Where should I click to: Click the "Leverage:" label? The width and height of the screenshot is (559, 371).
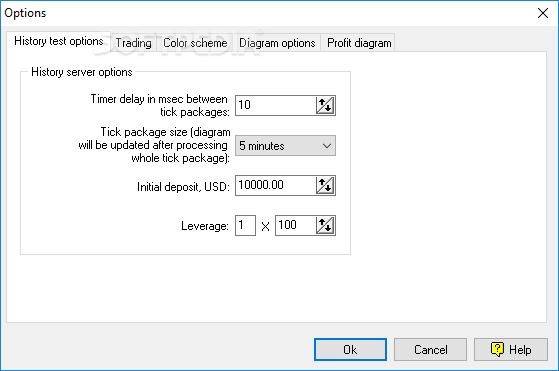pyautogui.click(x=205, y=226)
